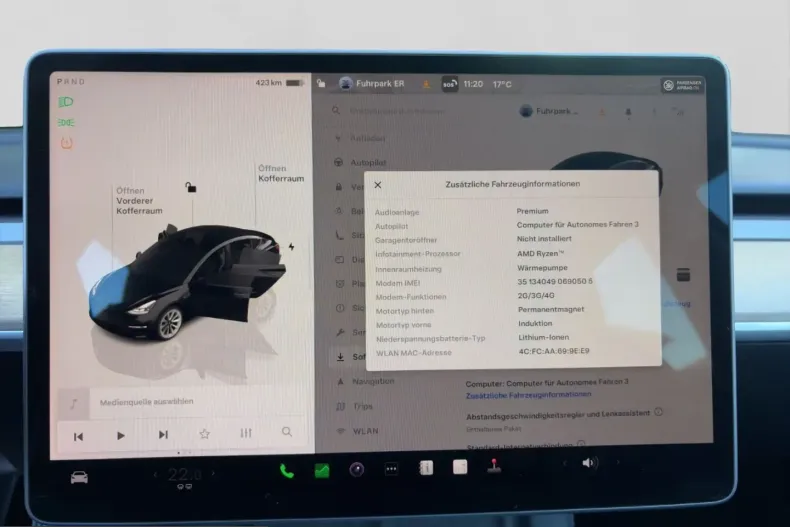This screenshot has width=790, height=527.
Task: Tap the Wärmepumpe heating value
Action: coord(542,268)
